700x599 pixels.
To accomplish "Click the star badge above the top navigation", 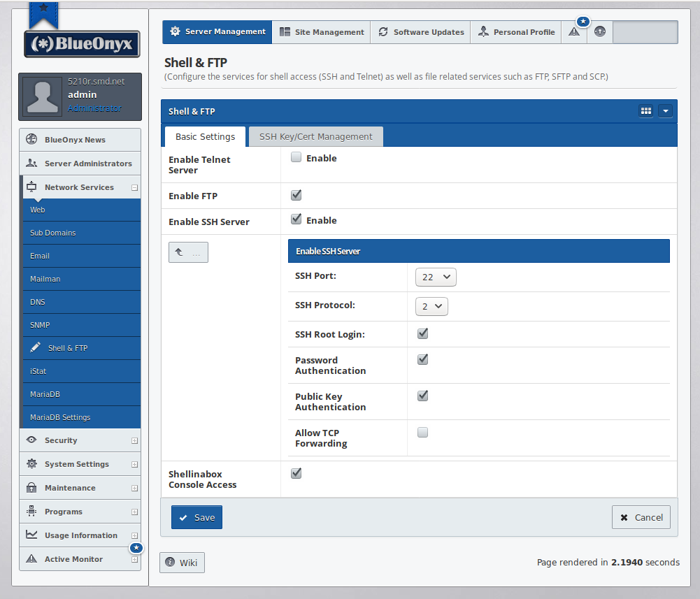I will [x=583, y=22].
